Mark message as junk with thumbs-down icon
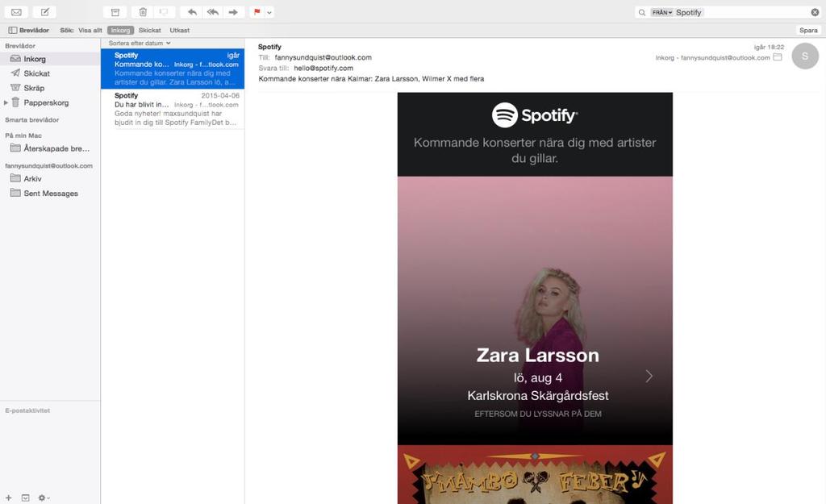The image size is (826, 504). (164, 11)
